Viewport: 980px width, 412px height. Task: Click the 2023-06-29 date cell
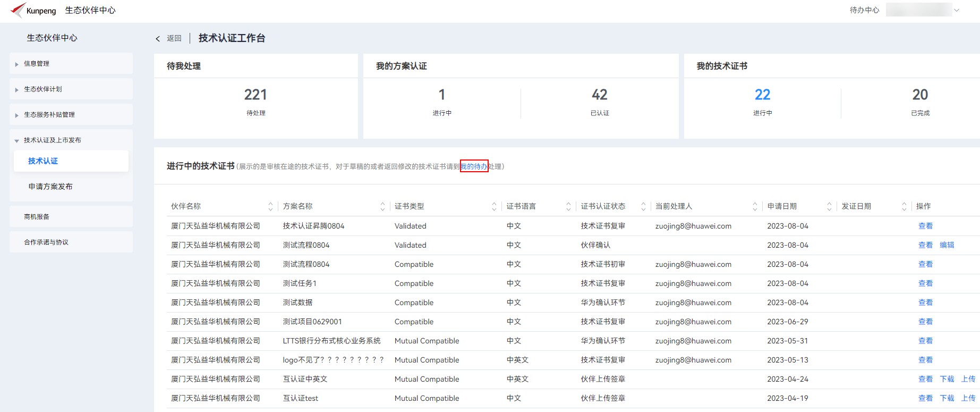[788, 322]
